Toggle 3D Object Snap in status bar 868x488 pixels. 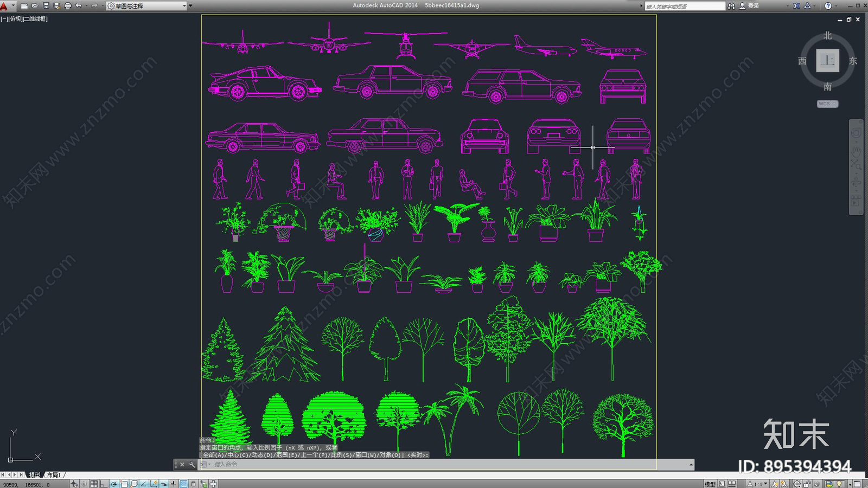tap(133, 484)
